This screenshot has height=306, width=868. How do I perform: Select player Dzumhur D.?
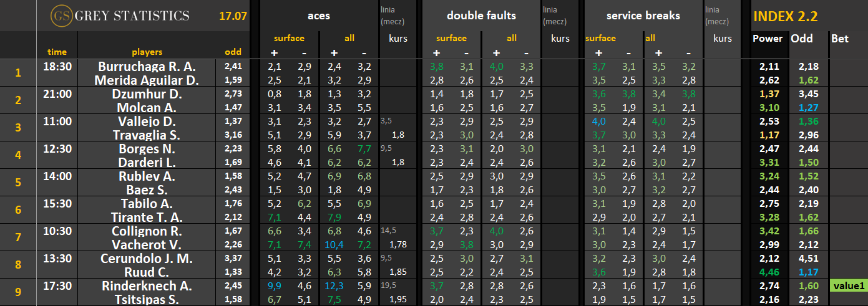(147, 94)
